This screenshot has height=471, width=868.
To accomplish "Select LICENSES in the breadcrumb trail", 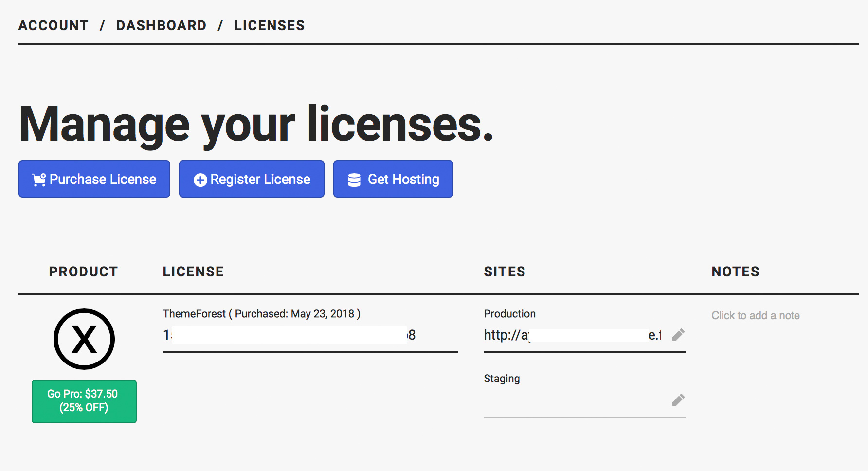I will pyautogui.click(x=270, y=25).
